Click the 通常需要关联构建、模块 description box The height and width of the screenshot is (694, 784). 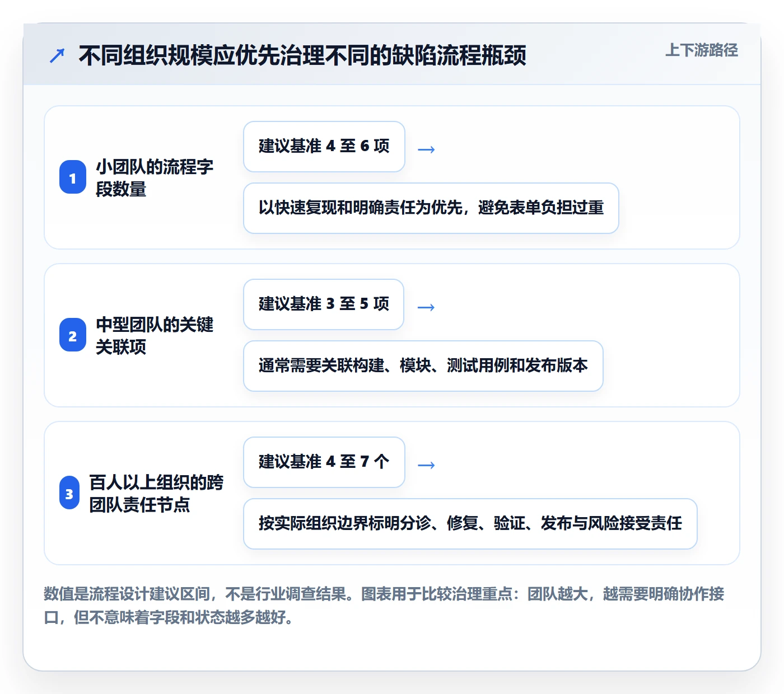point(423,366)
